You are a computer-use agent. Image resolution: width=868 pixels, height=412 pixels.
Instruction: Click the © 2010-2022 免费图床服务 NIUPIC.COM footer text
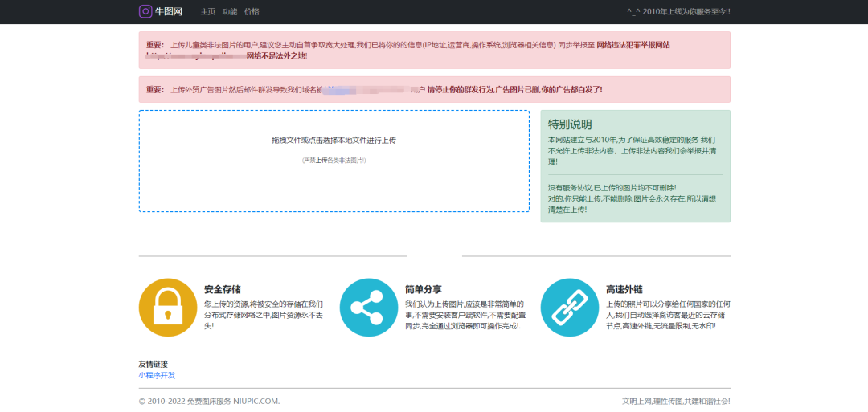tap(209, 401)
